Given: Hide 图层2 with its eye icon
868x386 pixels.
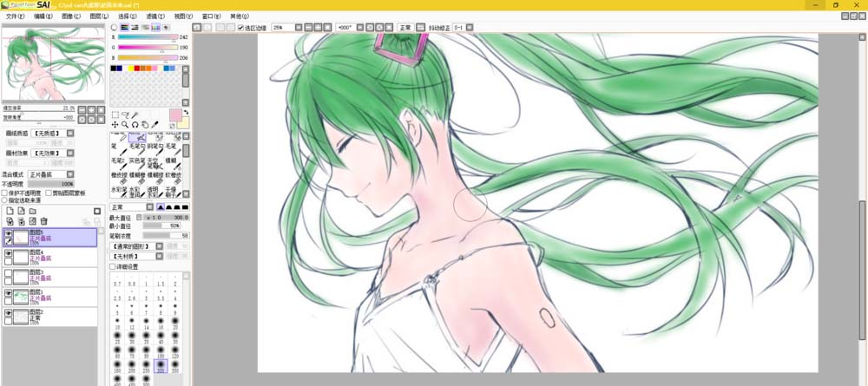Looking at the screenshot, I should tap(9, 312).
